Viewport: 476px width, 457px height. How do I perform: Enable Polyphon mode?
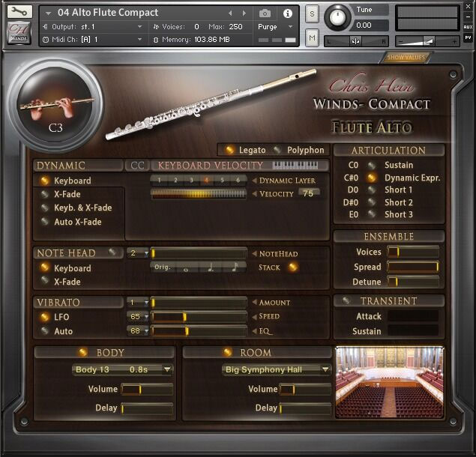277,150
